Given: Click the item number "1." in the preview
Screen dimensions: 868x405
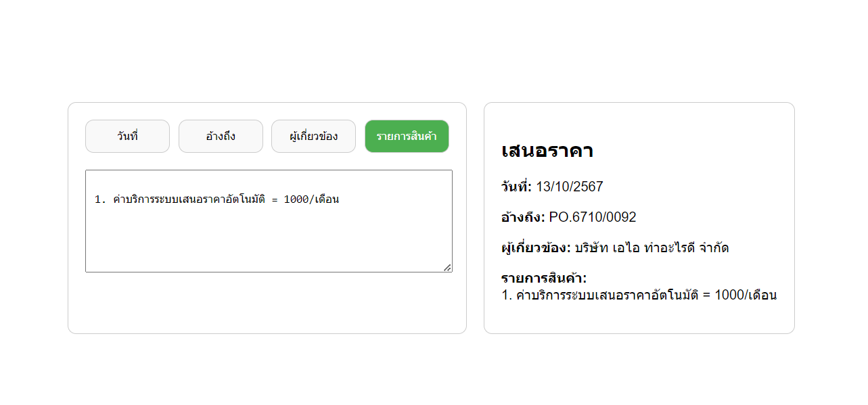Looking at the screenshot, I should coord(507,295).
